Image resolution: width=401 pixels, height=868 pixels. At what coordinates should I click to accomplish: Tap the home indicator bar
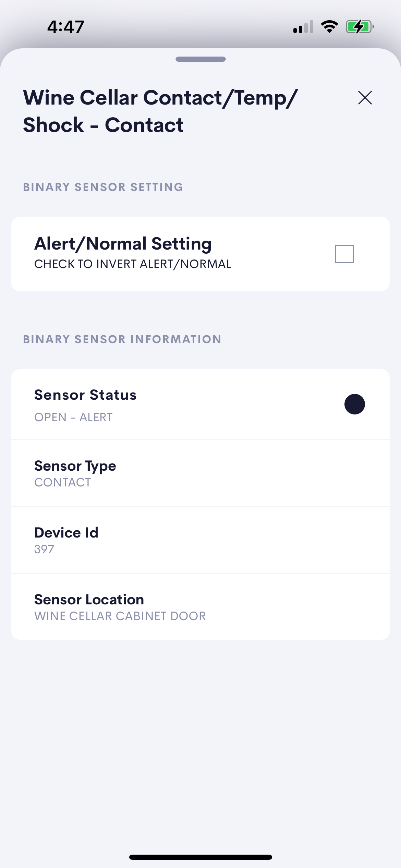[x=200, y=857]
